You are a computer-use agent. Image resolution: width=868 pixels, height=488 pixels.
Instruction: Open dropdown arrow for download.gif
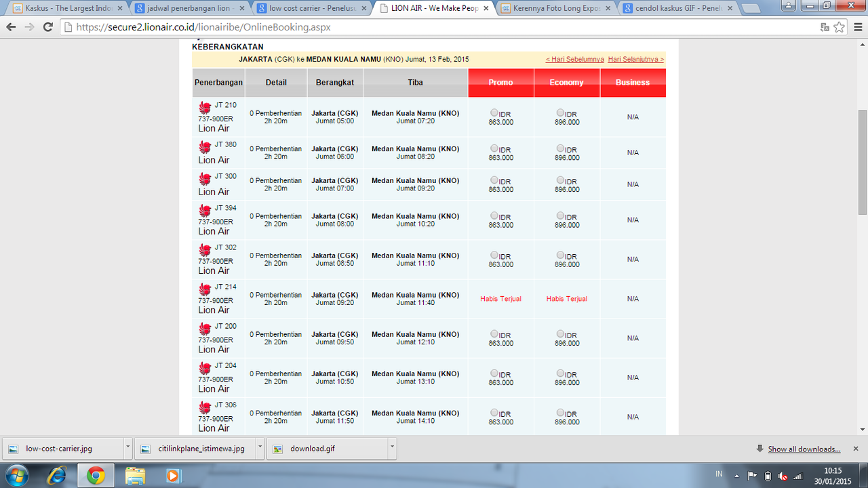(x=391, y=448)
